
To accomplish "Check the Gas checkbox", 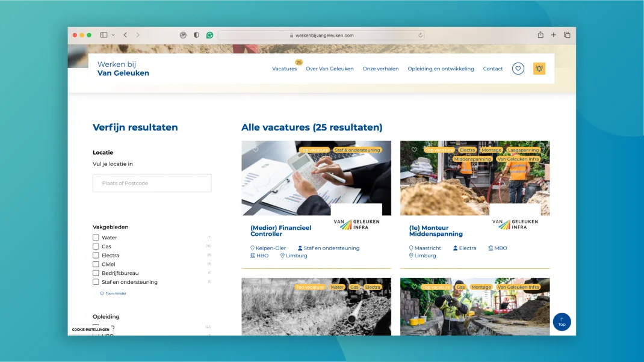I will point(96,247).
